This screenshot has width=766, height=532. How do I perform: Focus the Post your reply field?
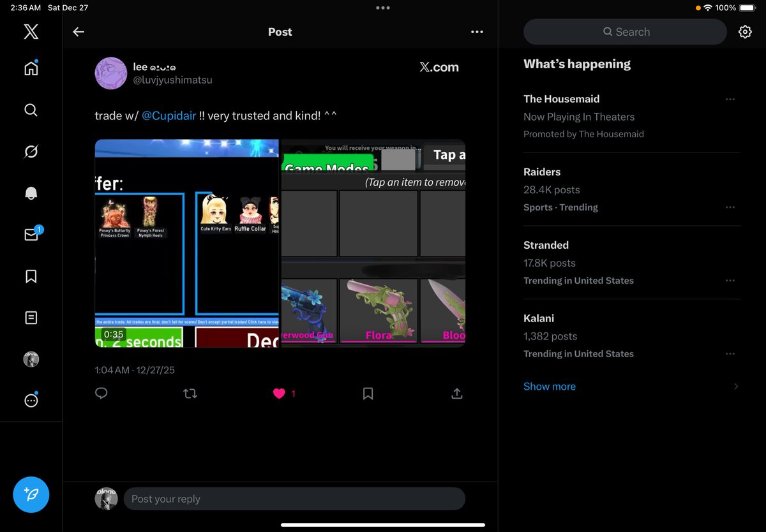pyautogui.click(x=294, y=499)
